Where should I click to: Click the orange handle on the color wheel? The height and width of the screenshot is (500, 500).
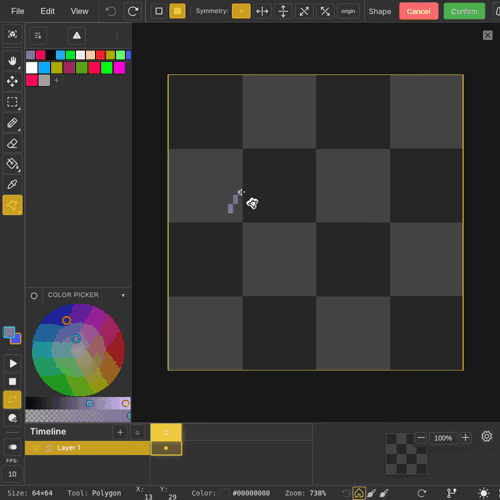coord(66,320)
